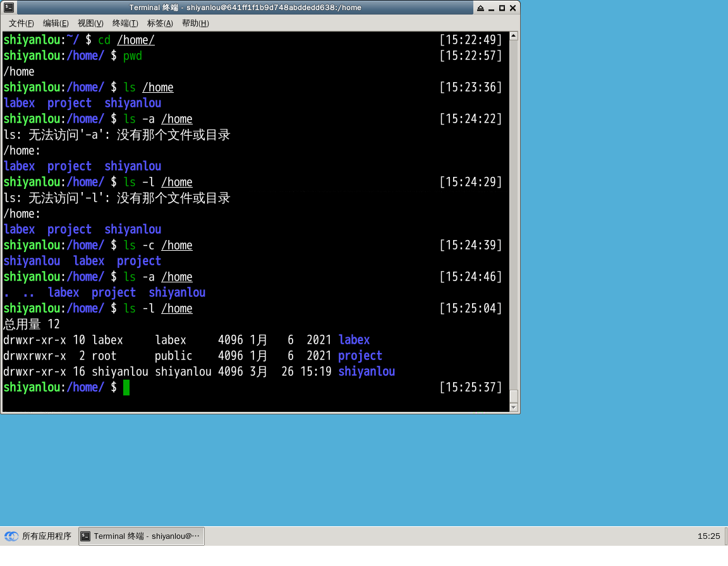Click the 15:25 clock in the panel

point(708,536)
